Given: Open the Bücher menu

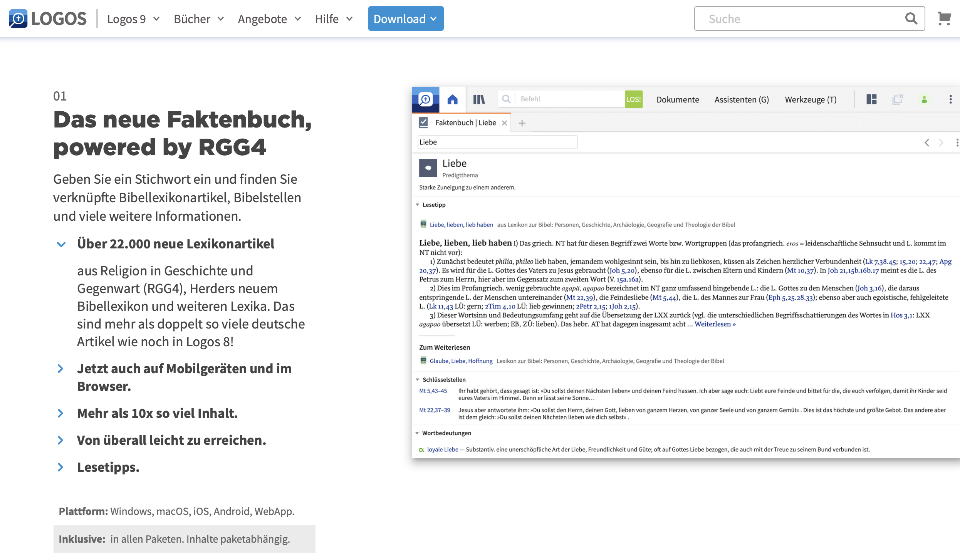Looking at the screenshot, I should [x=198, y=18].
